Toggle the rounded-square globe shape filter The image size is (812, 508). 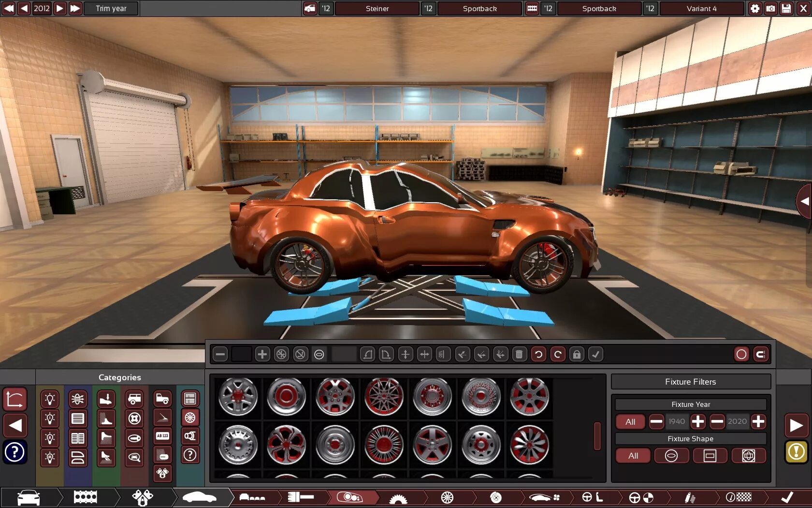coord(749,456)
